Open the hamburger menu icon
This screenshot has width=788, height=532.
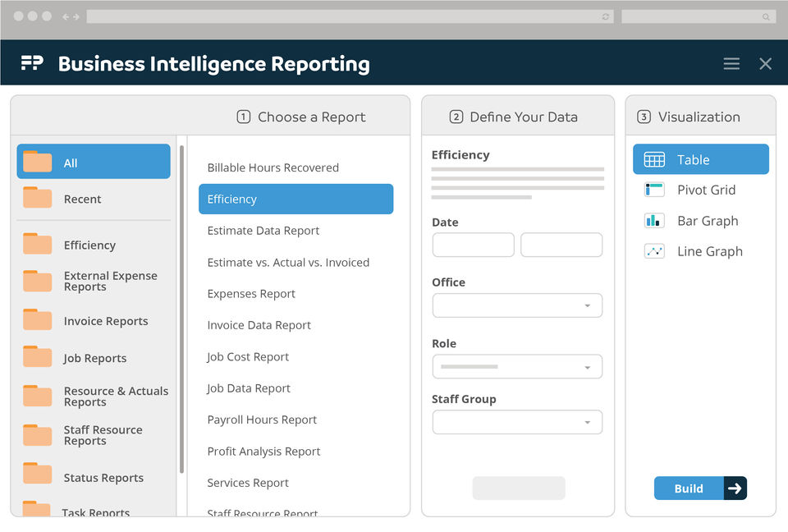click(731, 64)
